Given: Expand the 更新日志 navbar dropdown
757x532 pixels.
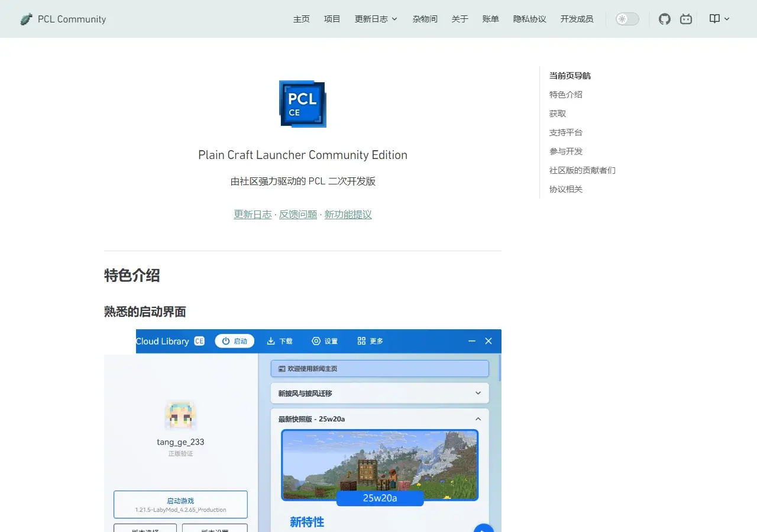Looking at the screenshot, I should point(376,19).
